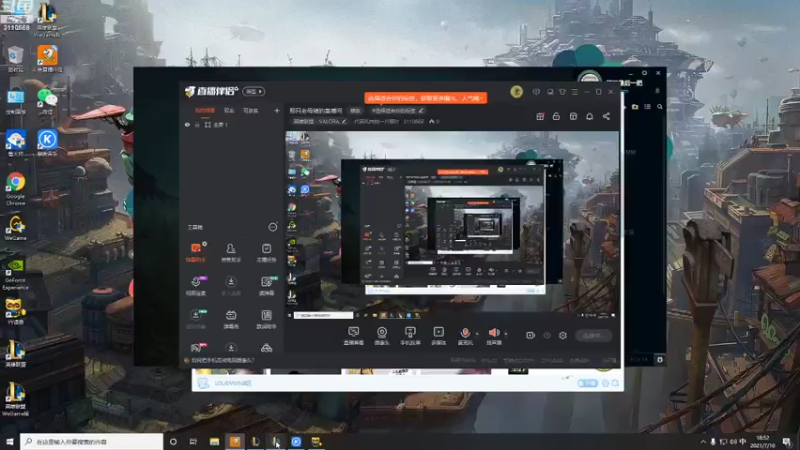Image resolution: width=800 pixels, height=450 pixels.
Task: Click the share icon
Action: click(606, 116)
